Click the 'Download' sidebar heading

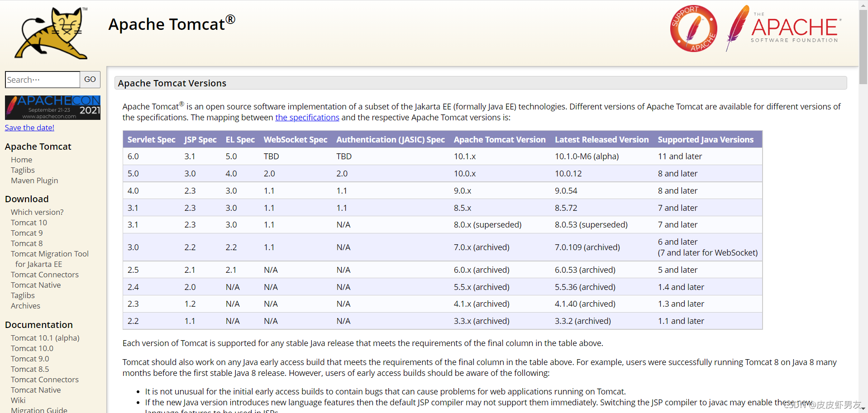click(x=27, y=199)
